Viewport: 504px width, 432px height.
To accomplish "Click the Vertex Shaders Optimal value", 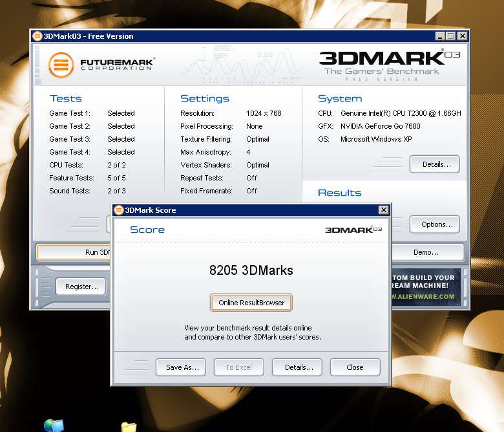I will pyautogui.click(x=258, y=165).
